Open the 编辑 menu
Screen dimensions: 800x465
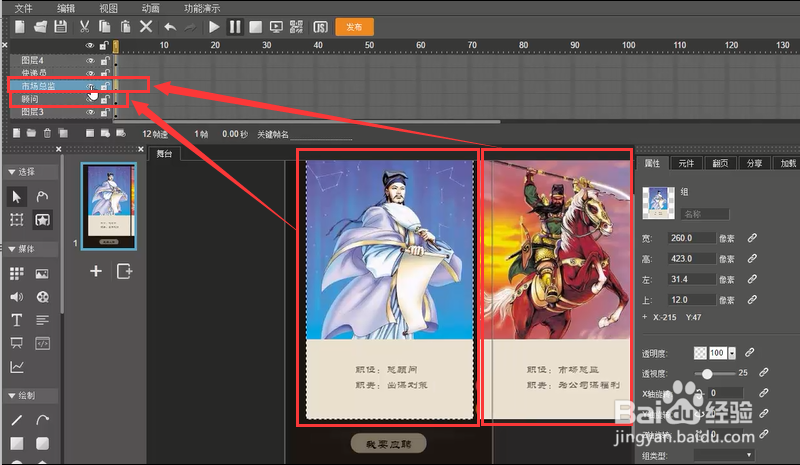coord(66,8)
